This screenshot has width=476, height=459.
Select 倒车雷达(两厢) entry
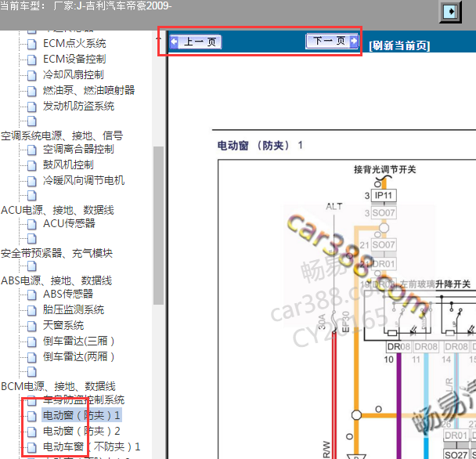click(x=78, y=356)
